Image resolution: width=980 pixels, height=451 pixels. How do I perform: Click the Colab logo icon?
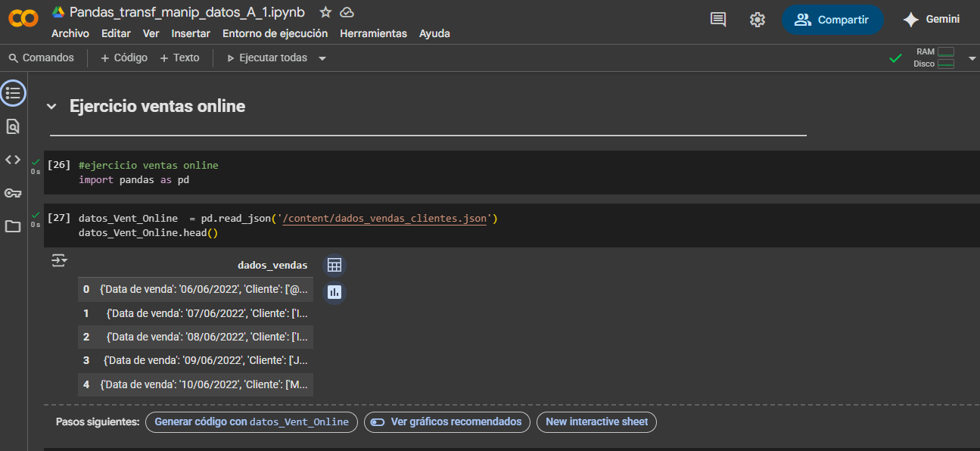[x=23, y=19]
